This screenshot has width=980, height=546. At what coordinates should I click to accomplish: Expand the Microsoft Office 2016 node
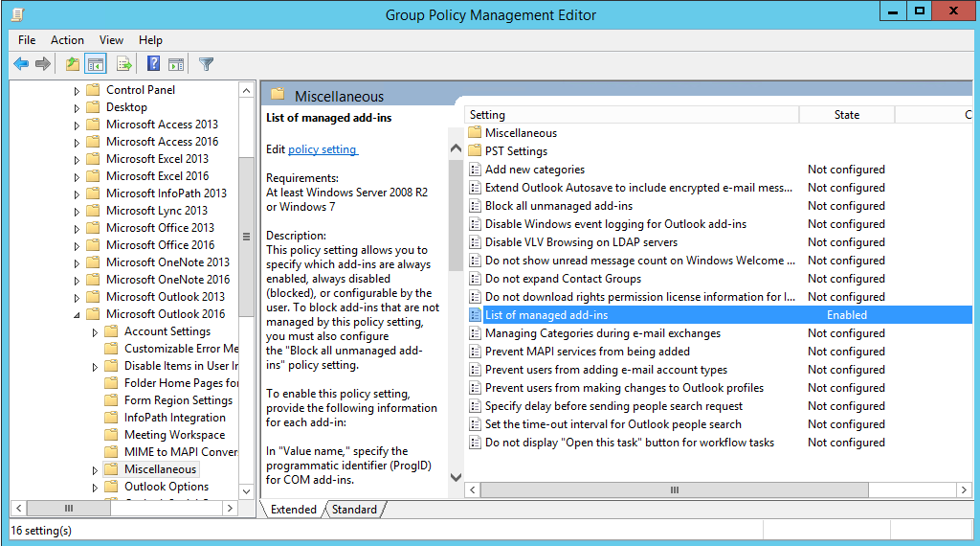click(x=77, y=246)
